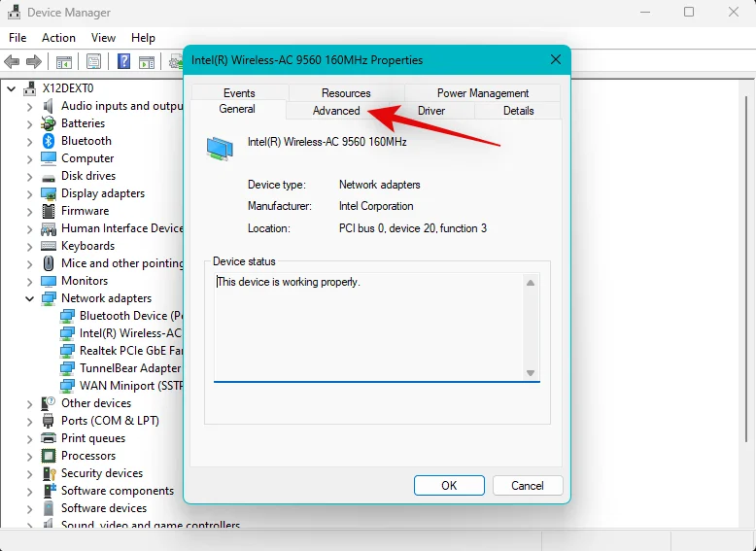Expand the Ports (COM & LPT) node
756x551 pixels.
pos(30,421)
